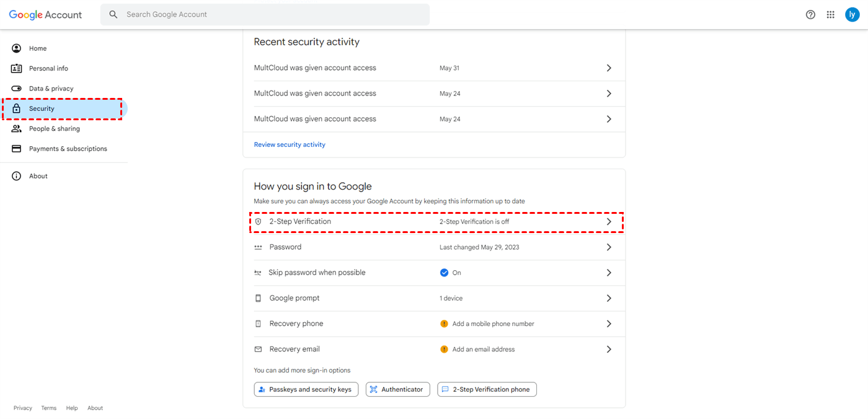Expand the Password row chevron
The image size is (868, 419).
pyautogui.click(x=609, y=247)
